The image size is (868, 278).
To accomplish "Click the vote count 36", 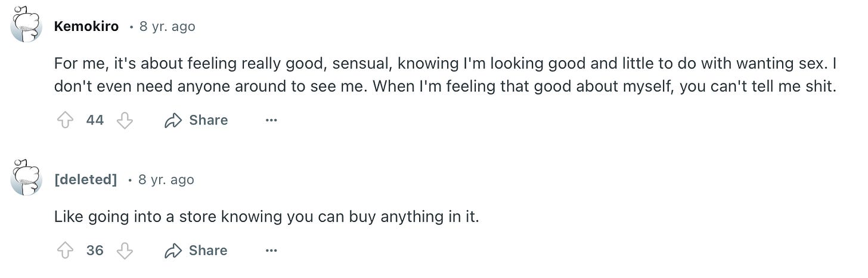I will 95,251.
